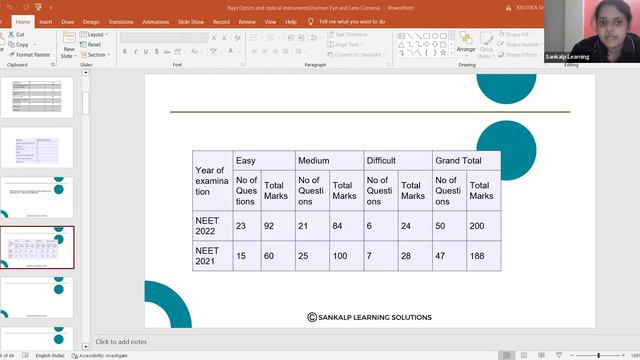Viewport: 640px width, 360px height.
Task: Click the Increase Font Size icon
Action: point(214,38)
